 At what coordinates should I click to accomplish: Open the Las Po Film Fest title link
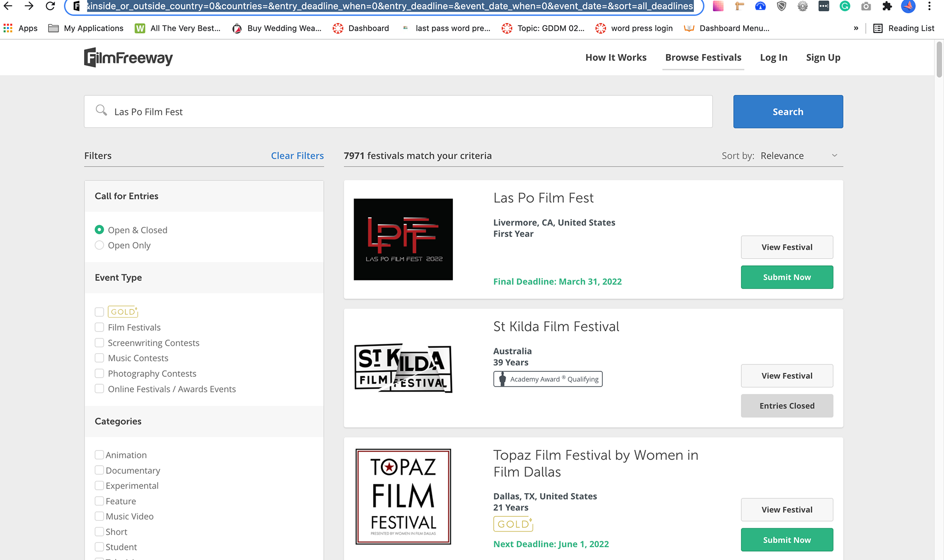[x=543, y=198]
